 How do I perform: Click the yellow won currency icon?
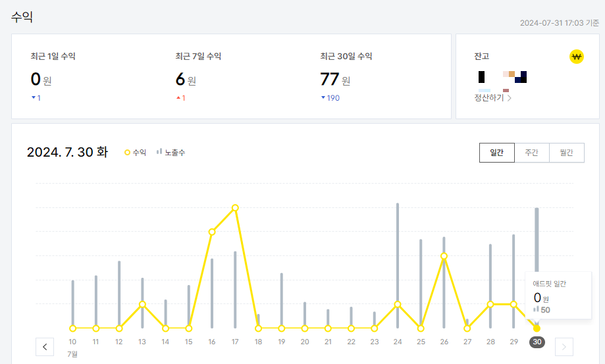point(577,57)
